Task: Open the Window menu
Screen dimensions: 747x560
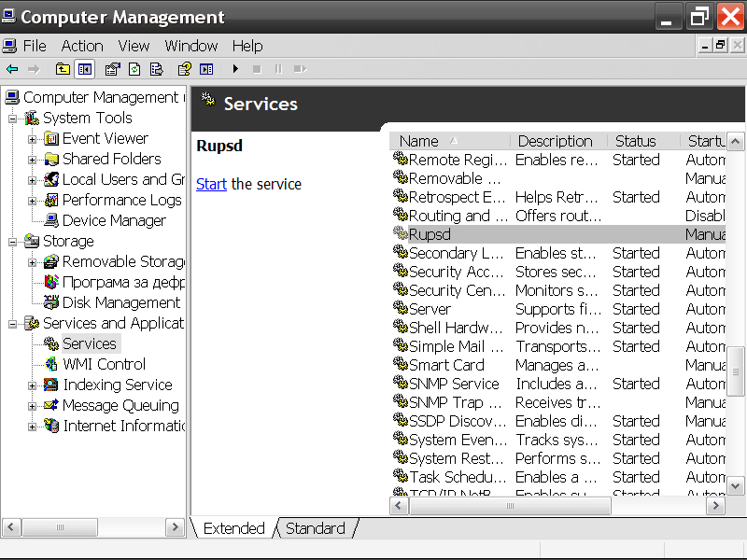Action: [191, 46]
